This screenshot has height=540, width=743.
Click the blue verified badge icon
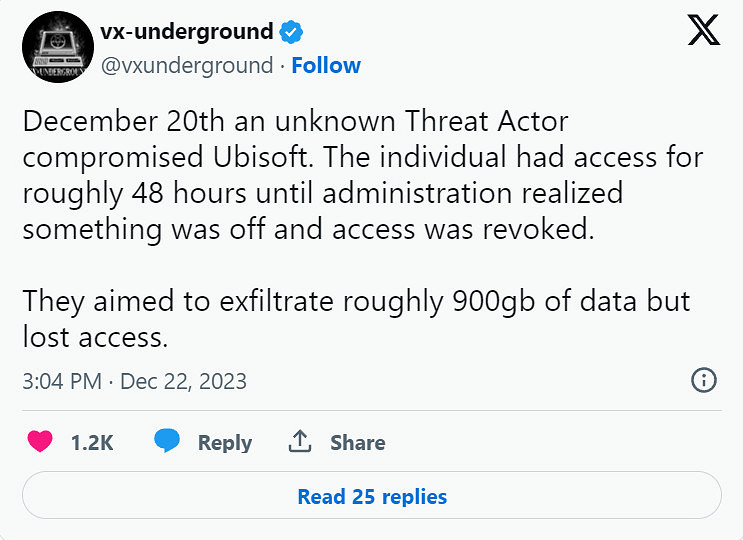pos(291,32)
